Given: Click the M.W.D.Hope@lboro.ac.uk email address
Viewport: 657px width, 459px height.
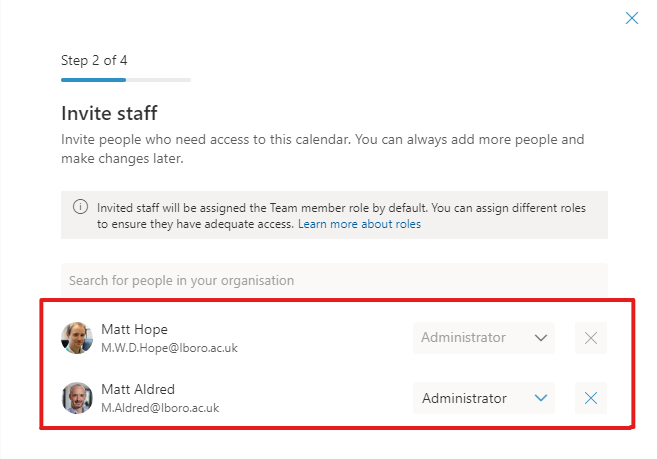Looking at the screenshot, I should click(x=169, y=348).
